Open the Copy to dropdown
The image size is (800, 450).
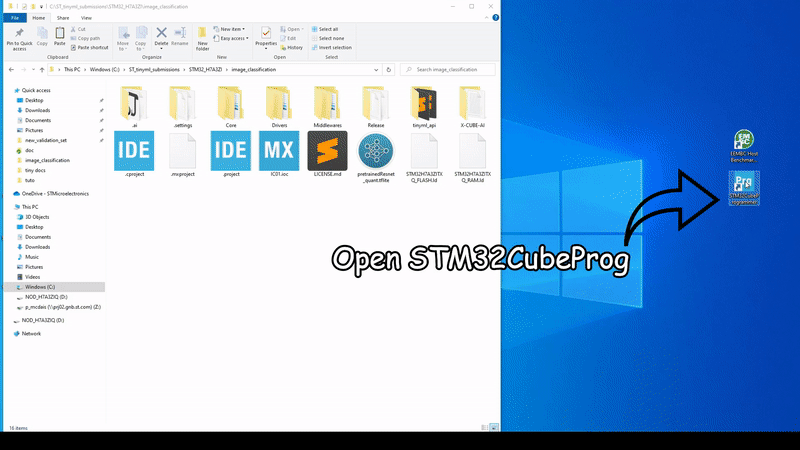pyautogui.click(x=141, y=39)
